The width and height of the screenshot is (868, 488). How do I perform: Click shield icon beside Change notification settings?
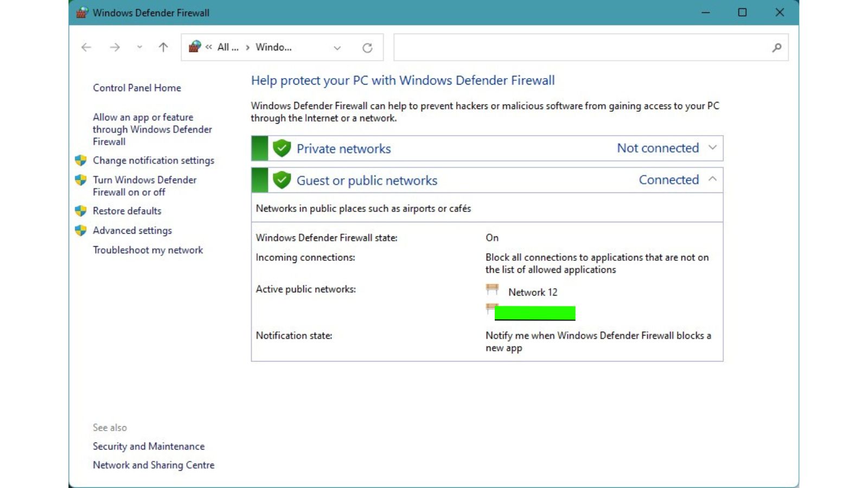coord(81,160)
